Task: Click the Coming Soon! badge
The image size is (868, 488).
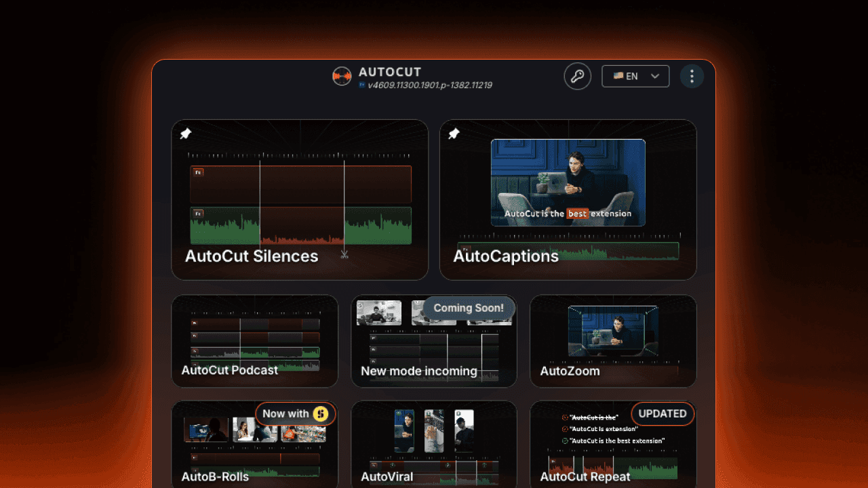Action: tap(469, 308)
